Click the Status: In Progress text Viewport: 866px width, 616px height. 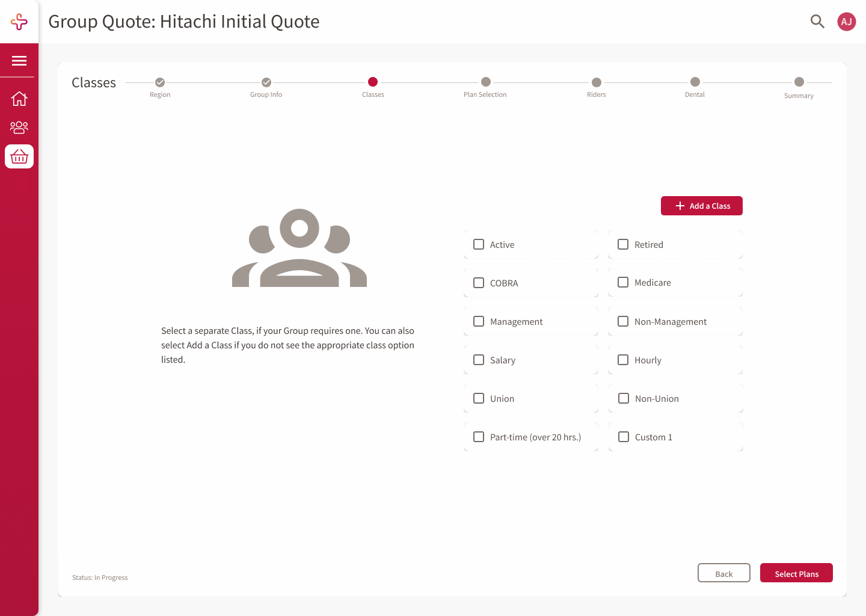click(x=100, y=577)
